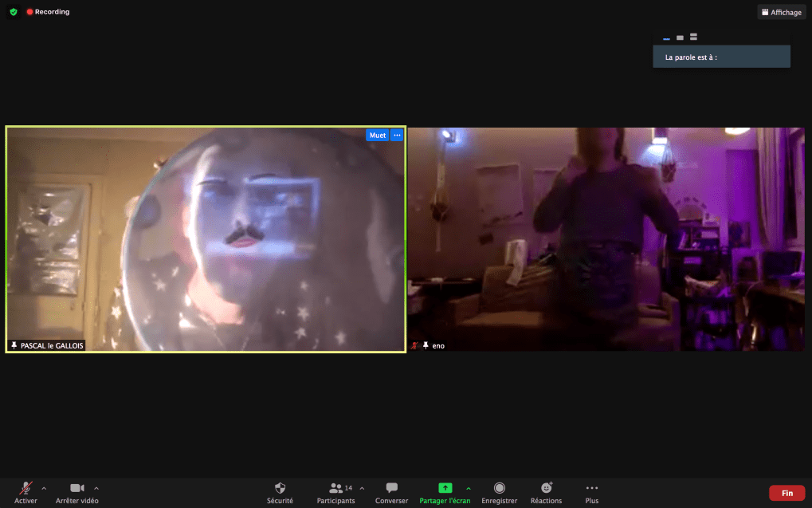
Task: Open the Converser chat panel
Action: [x=391, y=488]
